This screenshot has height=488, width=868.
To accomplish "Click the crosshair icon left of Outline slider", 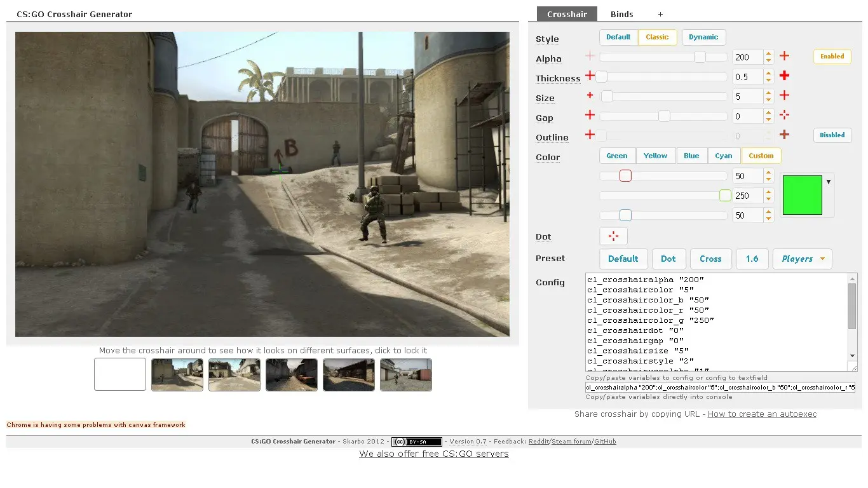I will pos(590,135).
